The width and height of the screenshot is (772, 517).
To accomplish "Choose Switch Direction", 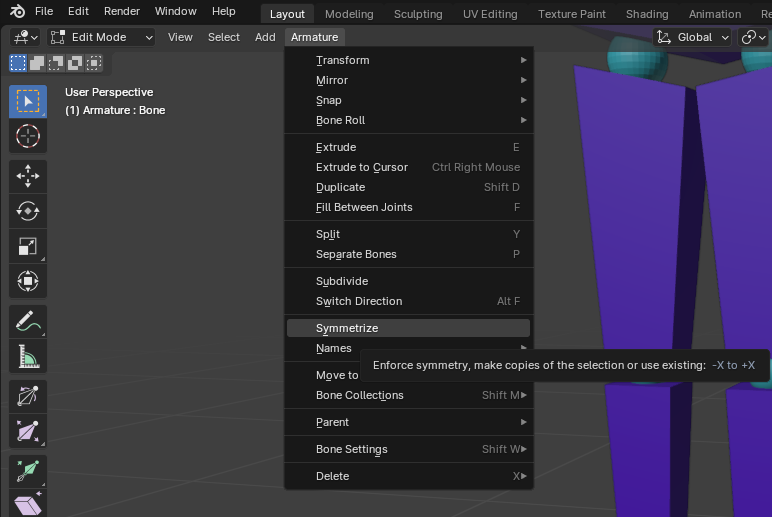I will [x=409, y=301].
